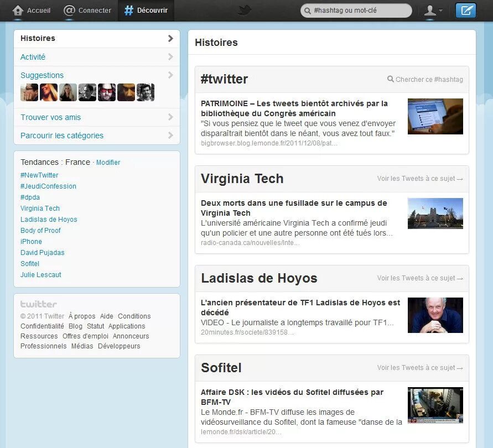
Task: Open the Ladislas de Hoyos décédé headline
Action: (300, 308)
